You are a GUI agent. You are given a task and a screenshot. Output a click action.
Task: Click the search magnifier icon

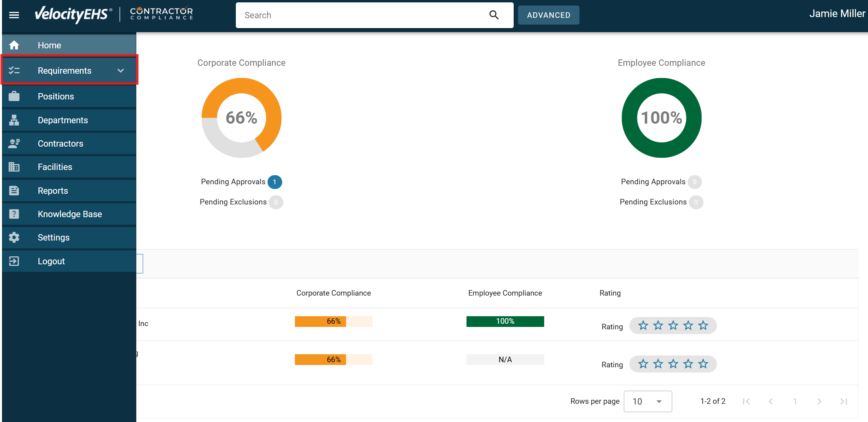(494, 15)
